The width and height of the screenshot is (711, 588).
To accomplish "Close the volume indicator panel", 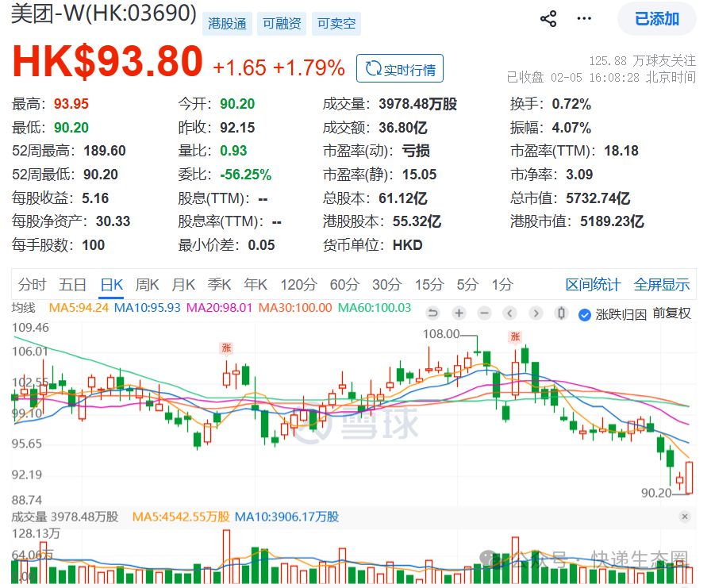I will [x=685, y=517].
